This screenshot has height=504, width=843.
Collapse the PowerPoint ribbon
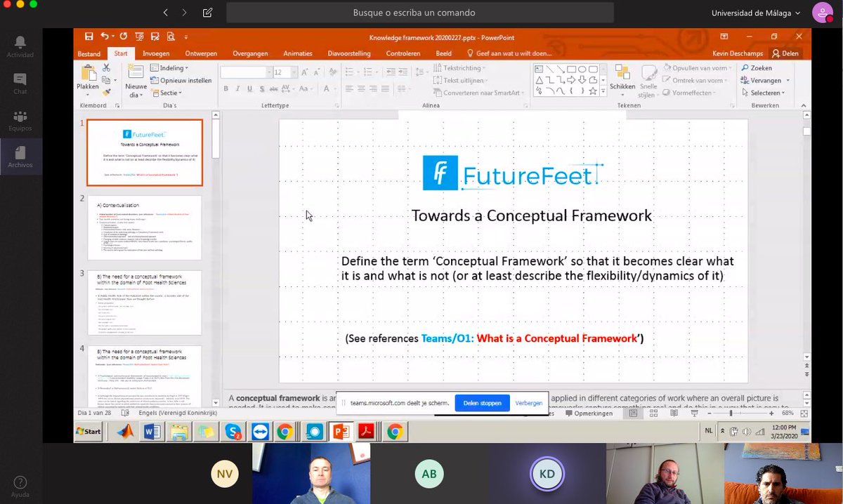[805, 106]
